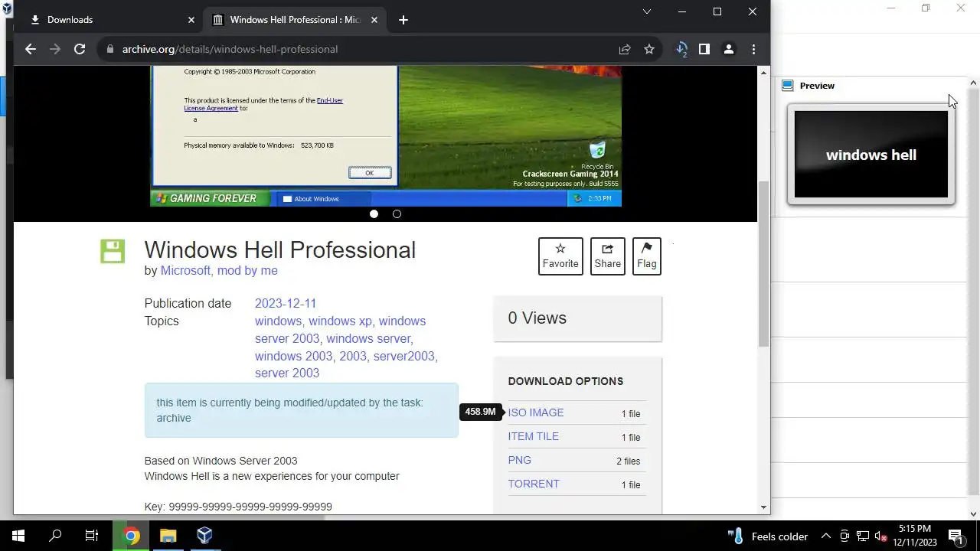Image resolution: width=980 pixels, height=551 pixels.
Task: Click the green floppy disk item icon
Action: click(x=113, y=251)
